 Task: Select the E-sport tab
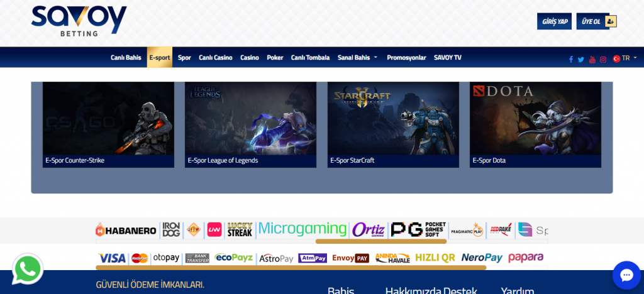click(x=160, y=57)
